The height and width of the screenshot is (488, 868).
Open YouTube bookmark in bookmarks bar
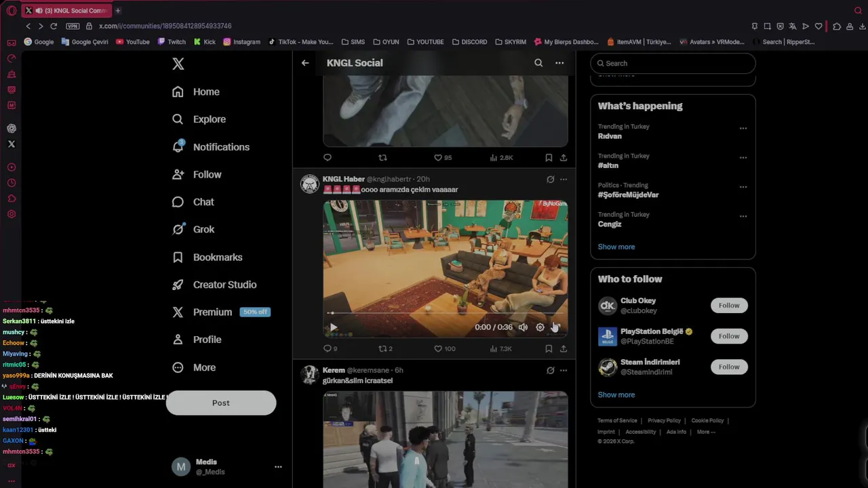(133, 41)
